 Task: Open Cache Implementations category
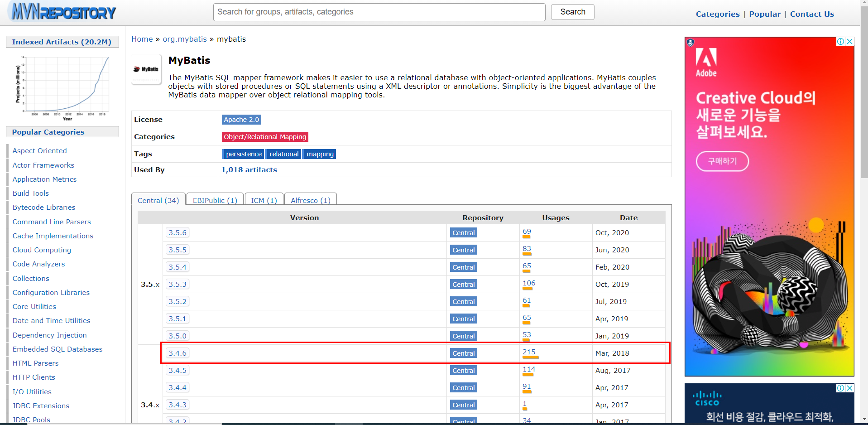53,236
